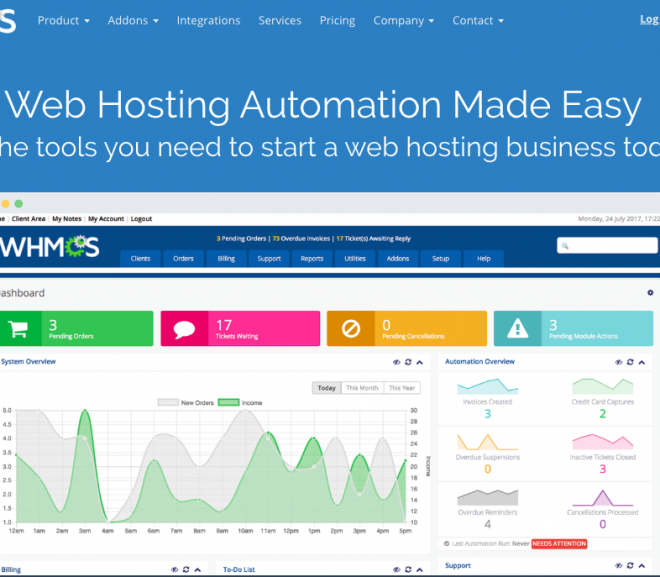Open the Addons tab in WHMCS admin

tap(398, 258)
